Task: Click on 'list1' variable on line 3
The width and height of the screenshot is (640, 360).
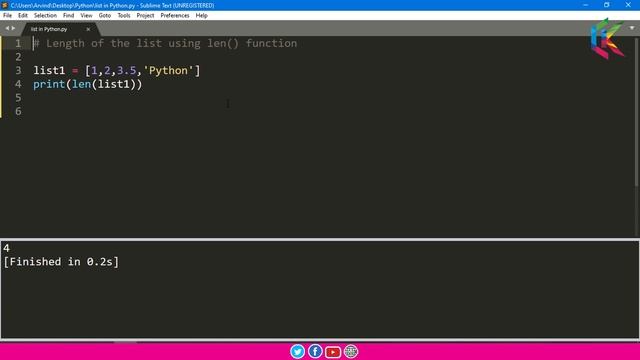Action: coord(49,71)
